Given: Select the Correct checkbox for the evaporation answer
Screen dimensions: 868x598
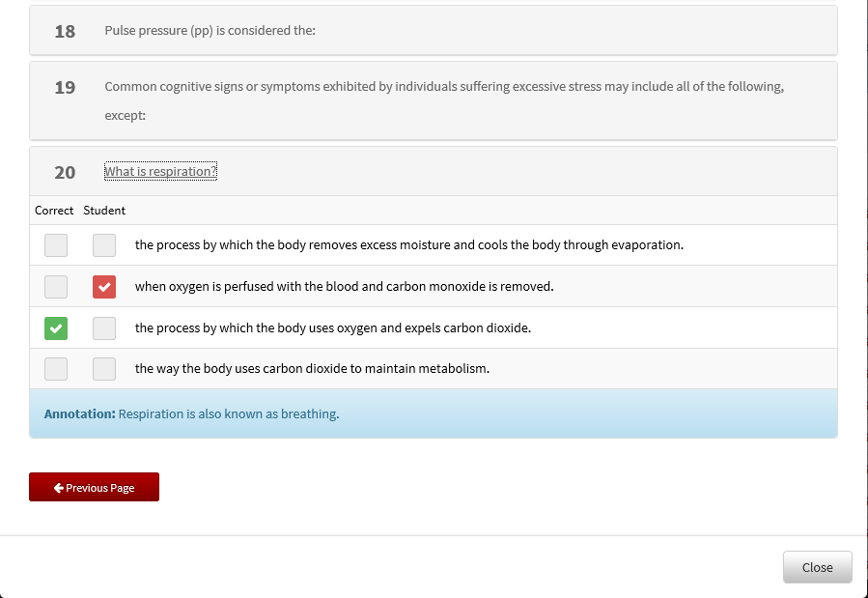Looking at the screenshot, I should click(55, 244).
